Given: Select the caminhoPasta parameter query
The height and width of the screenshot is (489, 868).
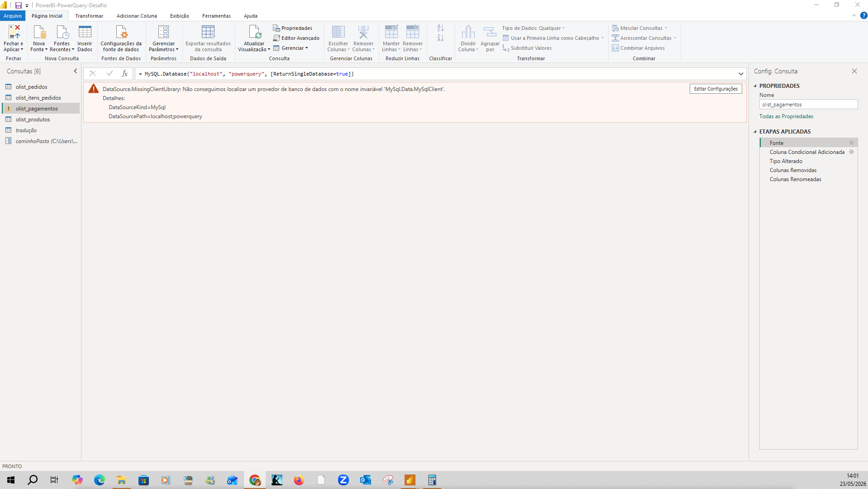Looking at the screenshot, I should 41,141.
